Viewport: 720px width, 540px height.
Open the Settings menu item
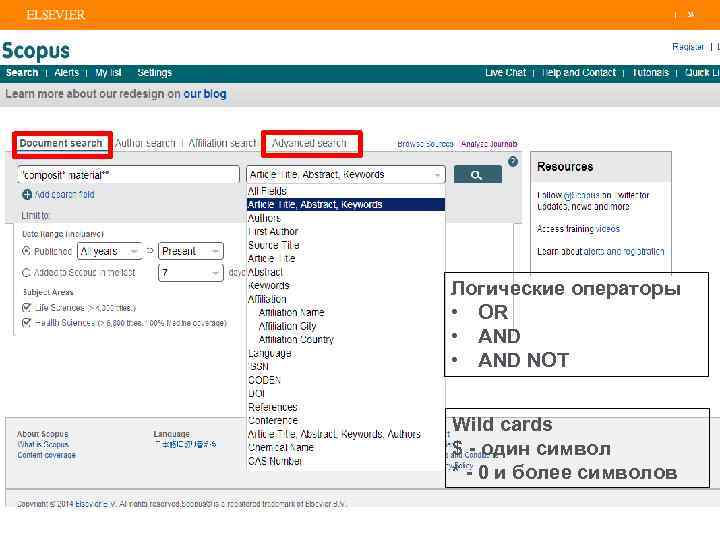click(154, 73)
